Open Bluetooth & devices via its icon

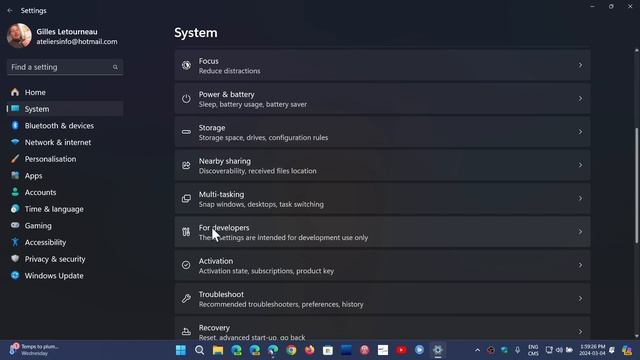tap(15, 126)
